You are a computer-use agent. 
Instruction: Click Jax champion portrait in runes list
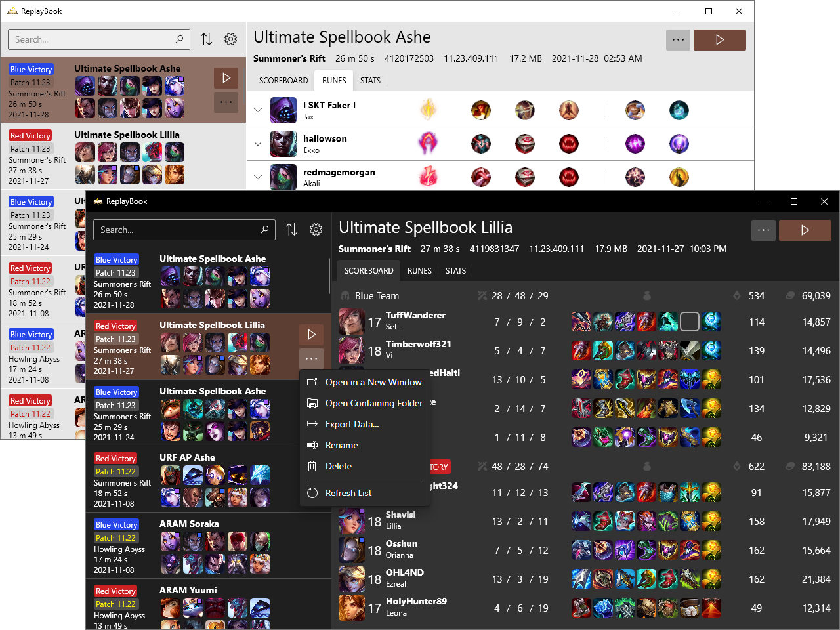click(283, 110)
